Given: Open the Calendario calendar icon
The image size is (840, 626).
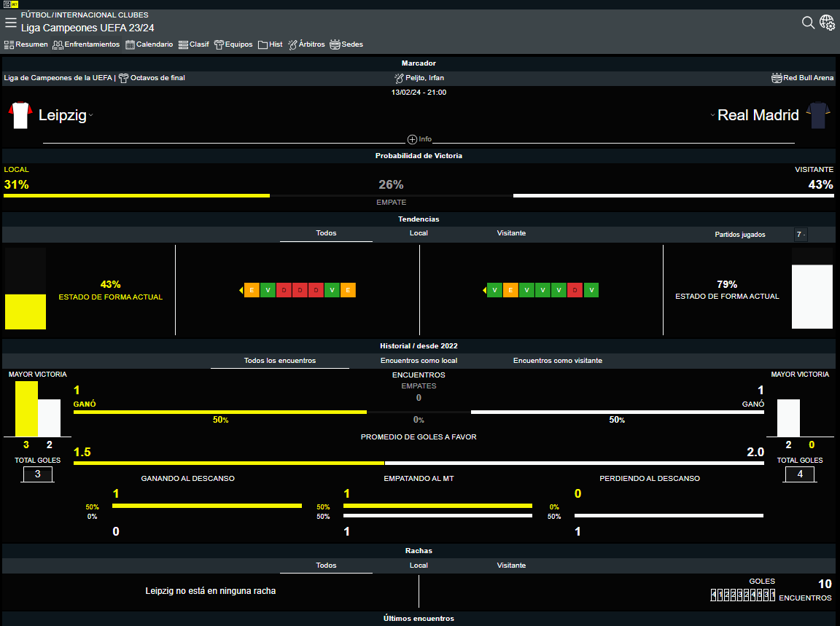Looking at the screenshot, I should [131, 44].
